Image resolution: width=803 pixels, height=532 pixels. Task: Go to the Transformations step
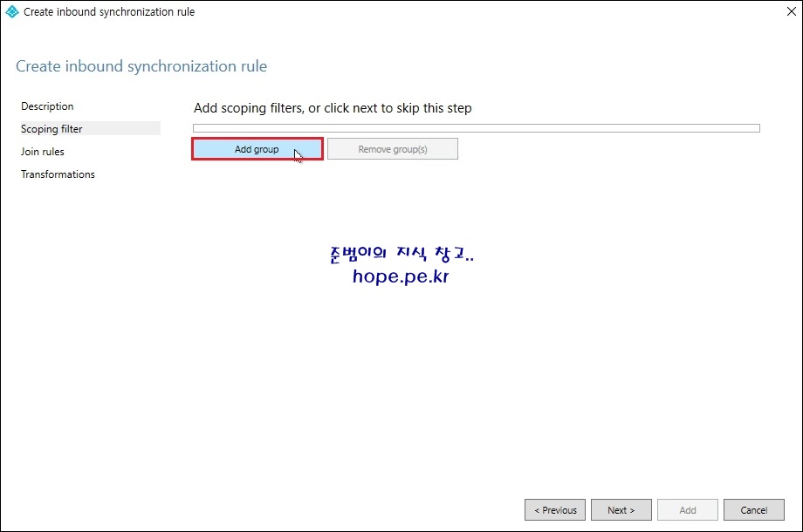[58, 174]
